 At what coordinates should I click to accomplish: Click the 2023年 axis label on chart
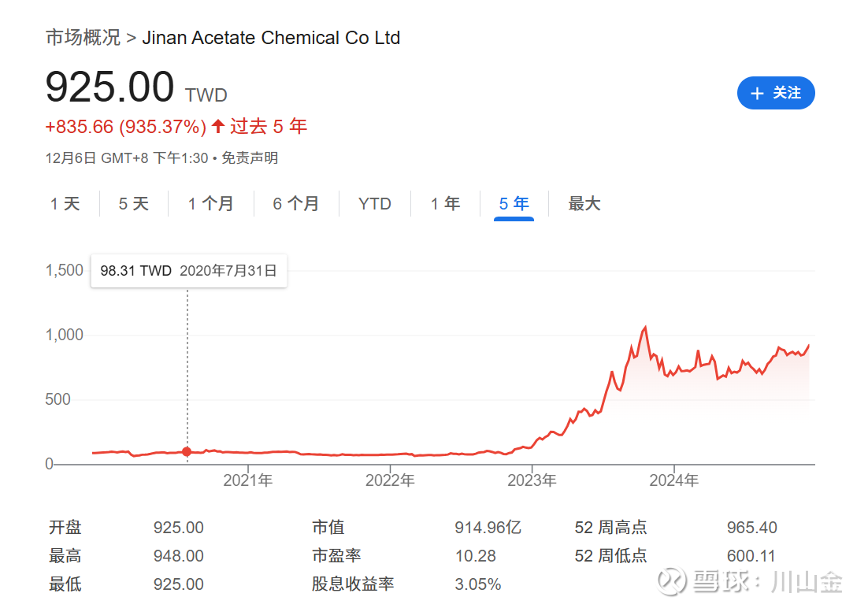532,480
